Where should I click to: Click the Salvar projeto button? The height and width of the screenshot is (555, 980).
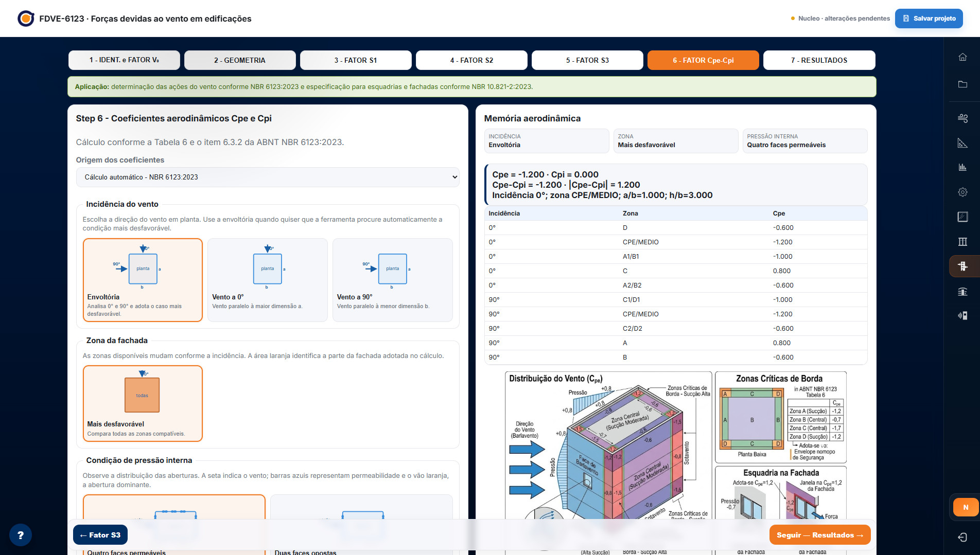click(x=929, y=19)
